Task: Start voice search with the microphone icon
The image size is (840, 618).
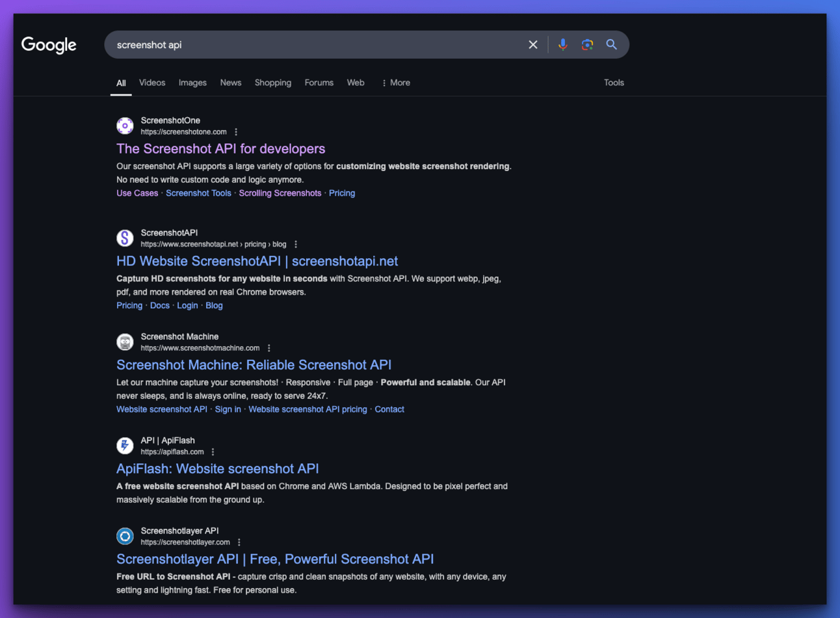Action: 563,45
